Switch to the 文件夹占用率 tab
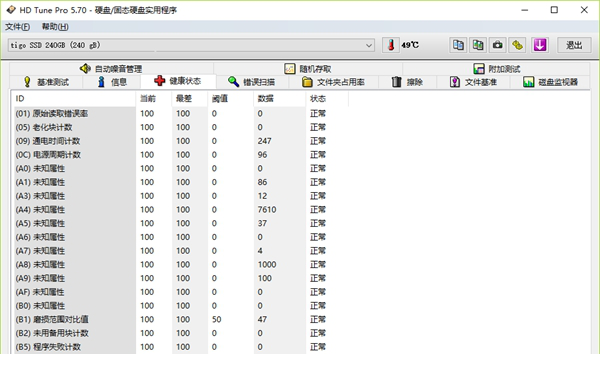 333,82
